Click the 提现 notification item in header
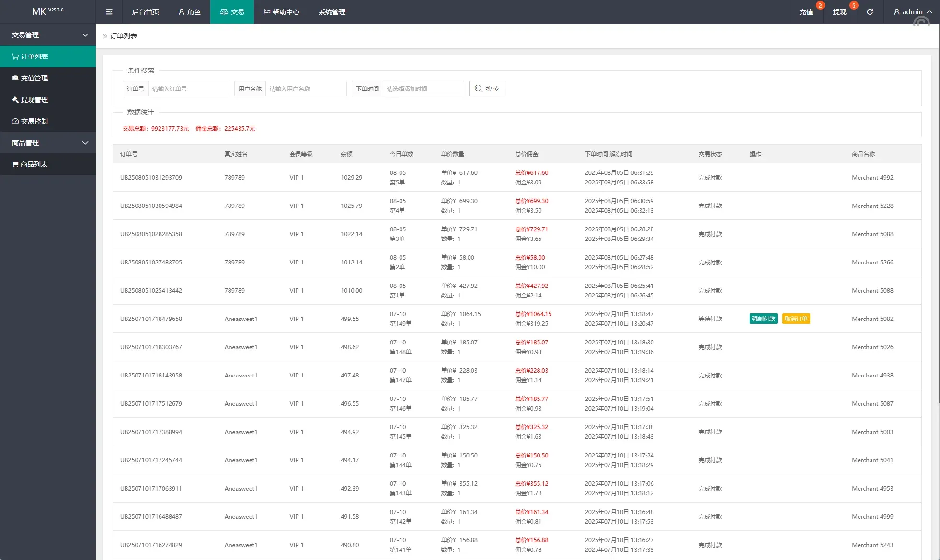Image resolution: width=940 pixels, height=560 pixels. (839, 12)
